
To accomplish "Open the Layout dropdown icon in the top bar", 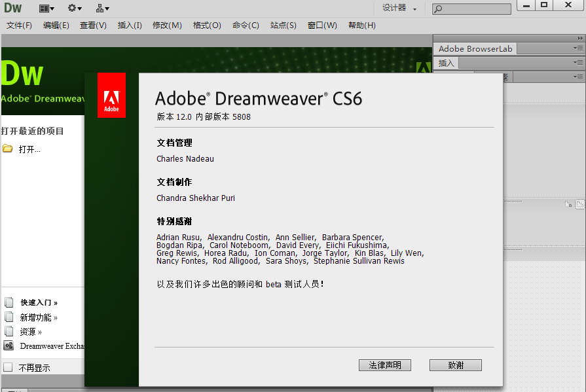I will [x=46, y=9].
